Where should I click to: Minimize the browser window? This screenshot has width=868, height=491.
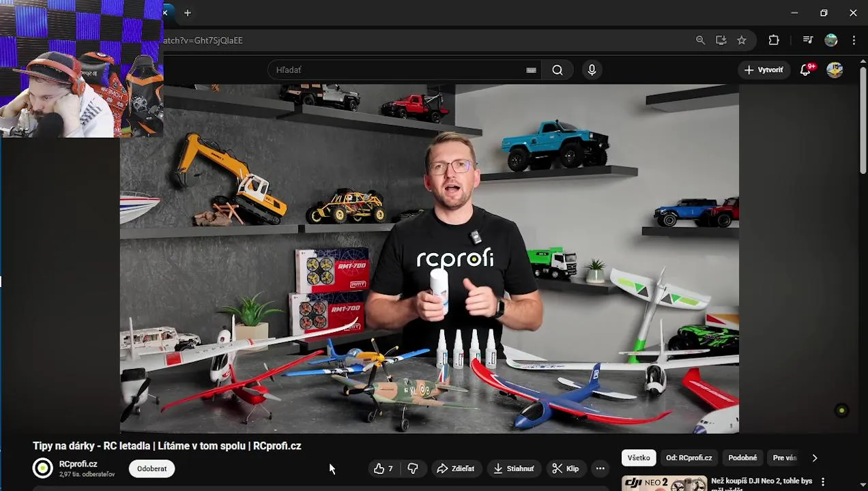794,13
